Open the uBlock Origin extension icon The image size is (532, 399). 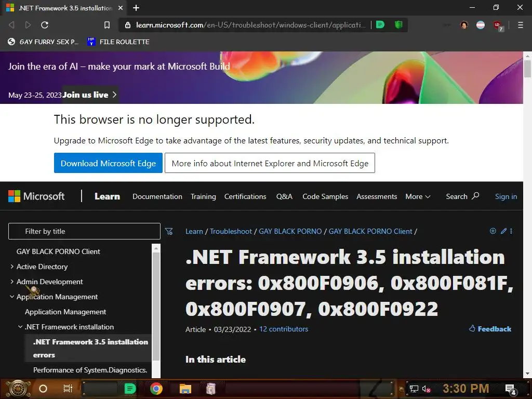click(498, 25)
